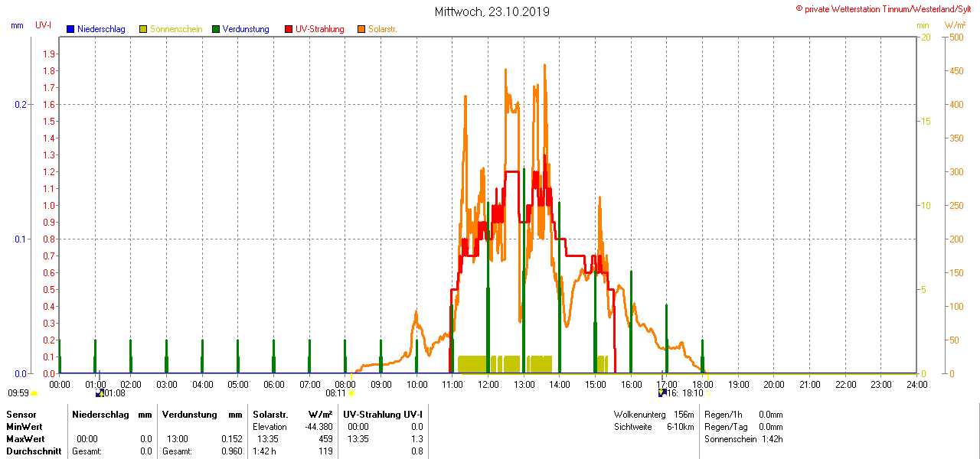
Task: Click the Sichtweite value 6-10km
Action: click(x=681, y=427)
